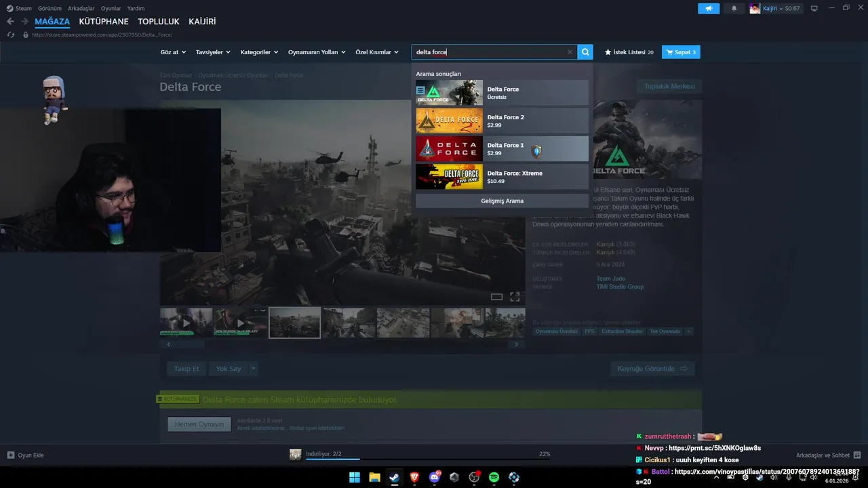Image resolution: width=868 pixels, height=488 pixels.
Task: Click the Kaijiri profile avatar
Action: [755, 8]
